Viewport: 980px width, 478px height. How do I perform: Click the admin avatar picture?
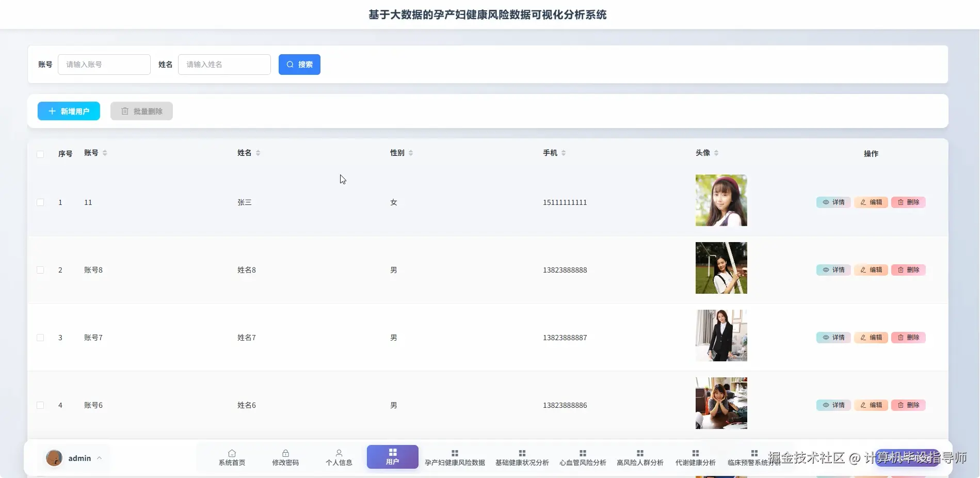[54, 458]
